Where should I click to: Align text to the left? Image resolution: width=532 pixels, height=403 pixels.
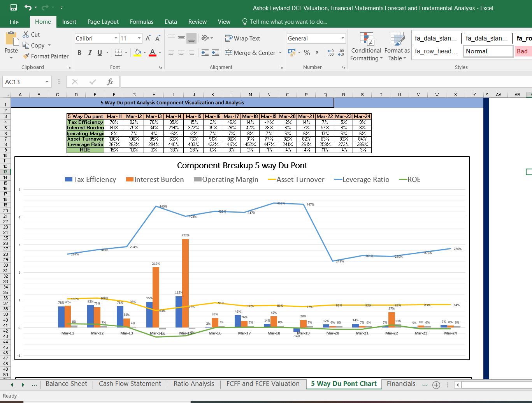click(171, 53)
